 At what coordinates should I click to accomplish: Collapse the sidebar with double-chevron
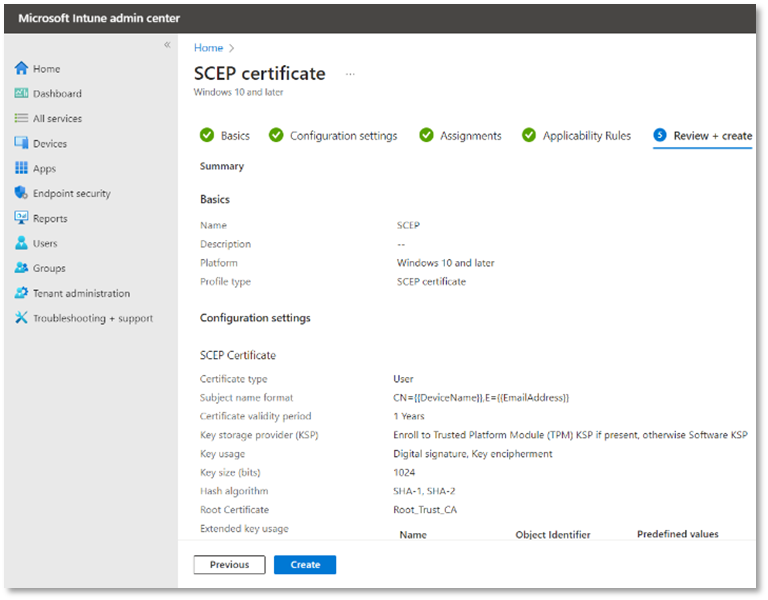pyautogui.click(x=167, y=45)
